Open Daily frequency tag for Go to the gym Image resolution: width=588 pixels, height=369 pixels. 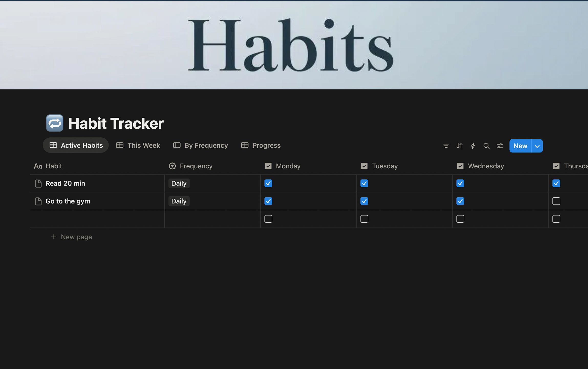point(179,201)
